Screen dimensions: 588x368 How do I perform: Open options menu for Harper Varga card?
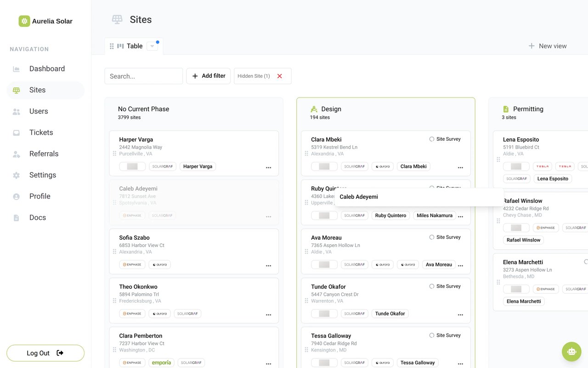tap(269, 168)
